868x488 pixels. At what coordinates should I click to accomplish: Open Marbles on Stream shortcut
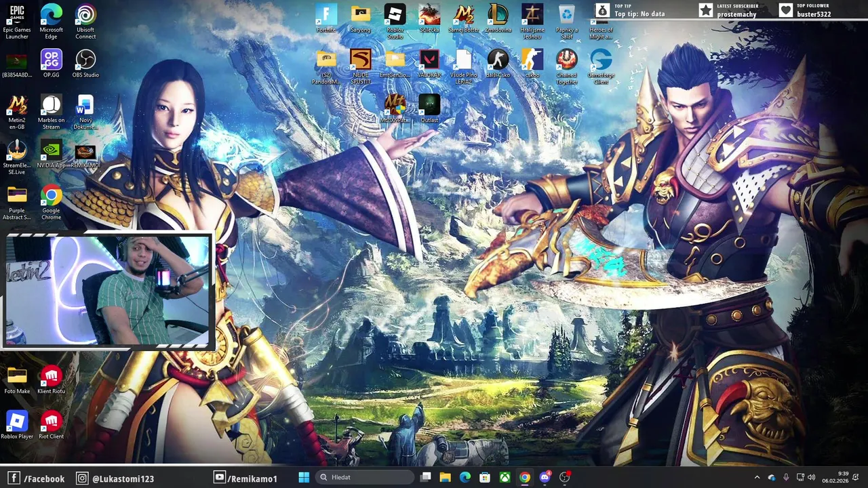tap(51, 112)
